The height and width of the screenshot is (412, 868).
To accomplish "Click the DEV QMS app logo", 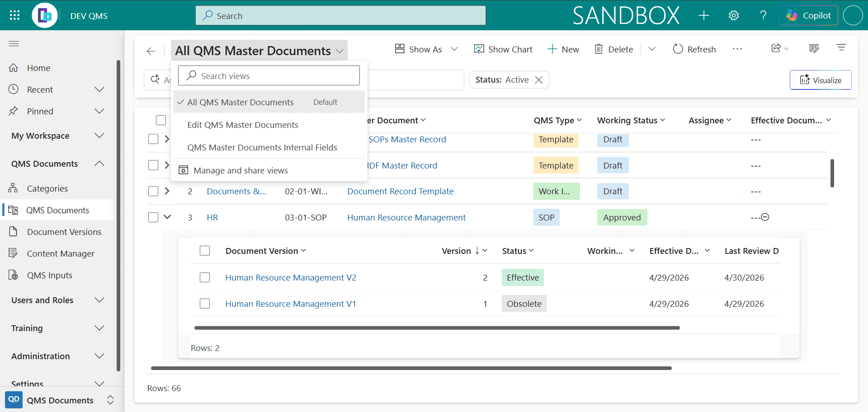I will pos(45,15).
